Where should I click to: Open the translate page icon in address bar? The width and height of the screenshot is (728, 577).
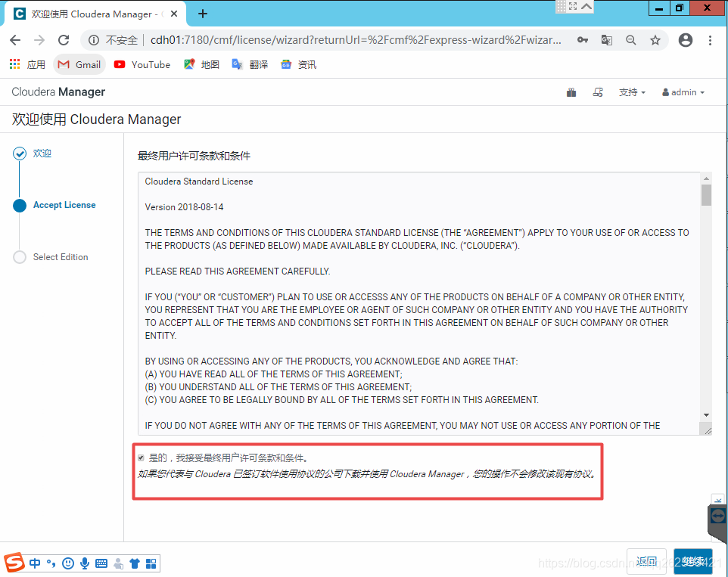[607, 40]
